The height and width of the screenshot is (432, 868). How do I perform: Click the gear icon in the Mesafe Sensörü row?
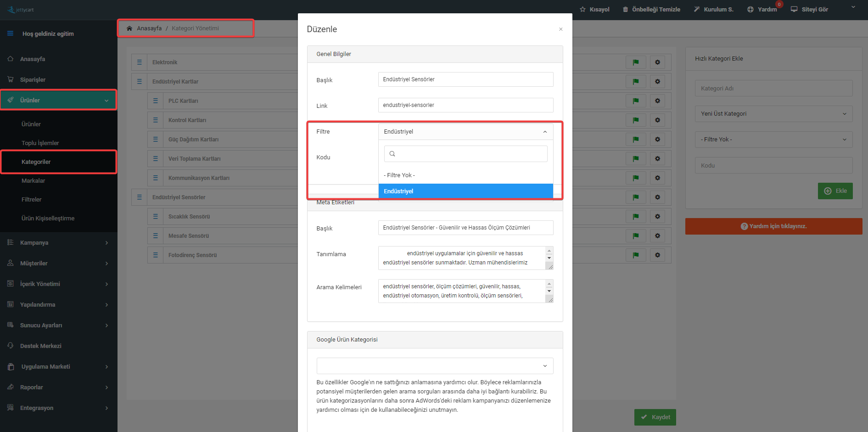coord(658,236)
